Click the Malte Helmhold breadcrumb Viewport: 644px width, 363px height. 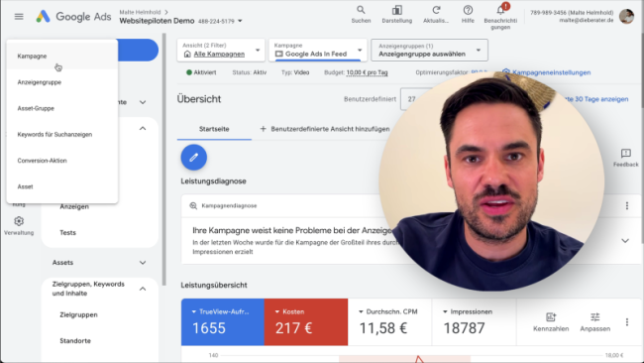click(140, 12)
